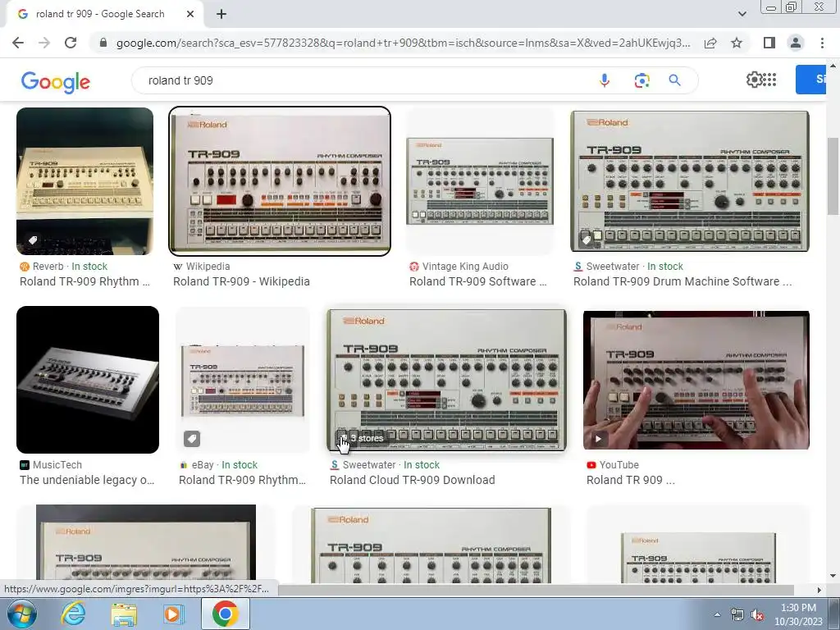
Task: Open the tab search dropdown arrow
Action: [742, 14]
